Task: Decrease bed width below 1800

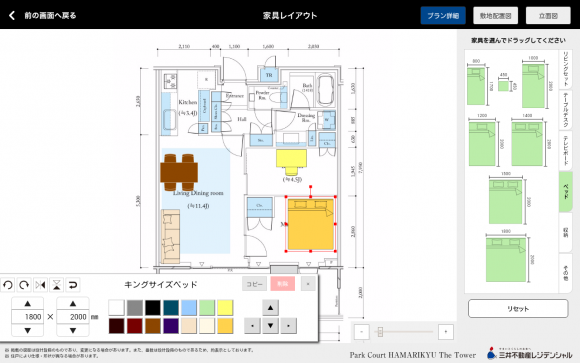Action: [28, 330]
